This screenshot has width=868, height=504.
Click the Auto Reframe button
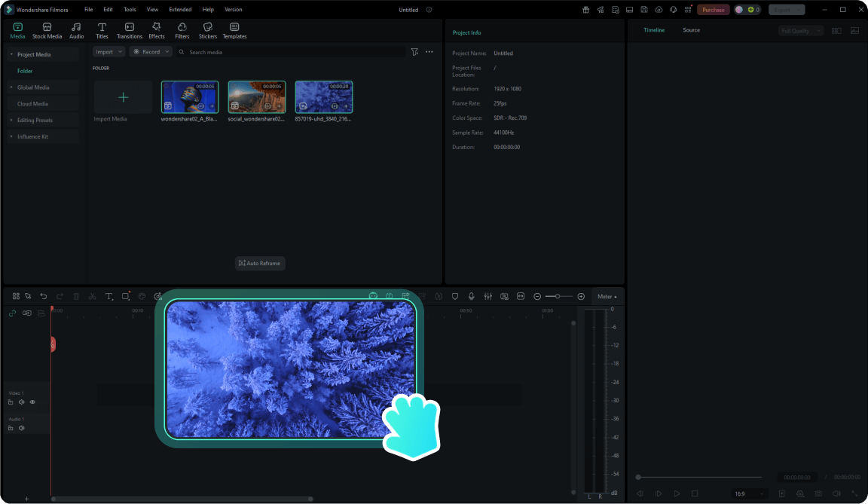(260, 263)
